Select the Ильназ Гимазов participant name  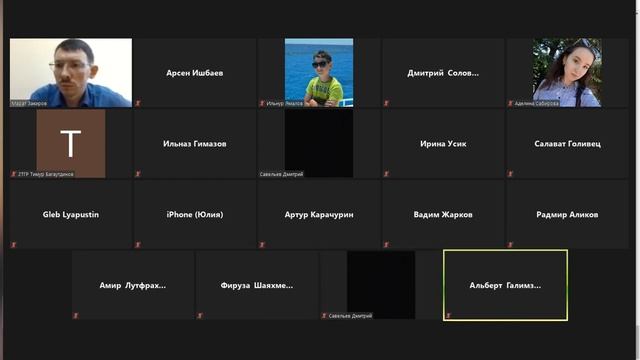tap(195, 144)
